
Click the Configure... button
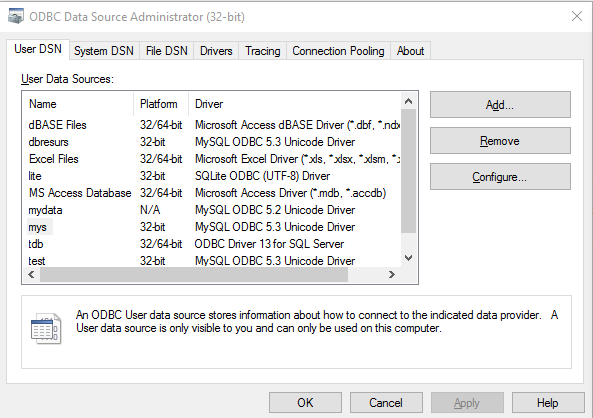pos(500,177)
